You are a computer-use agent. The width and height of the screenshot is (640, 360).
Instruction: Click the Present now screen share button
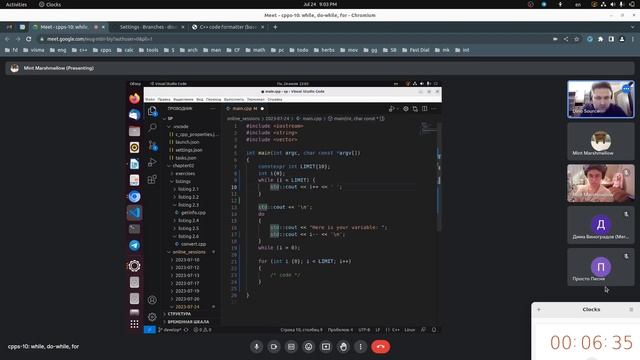click(326, 347)
